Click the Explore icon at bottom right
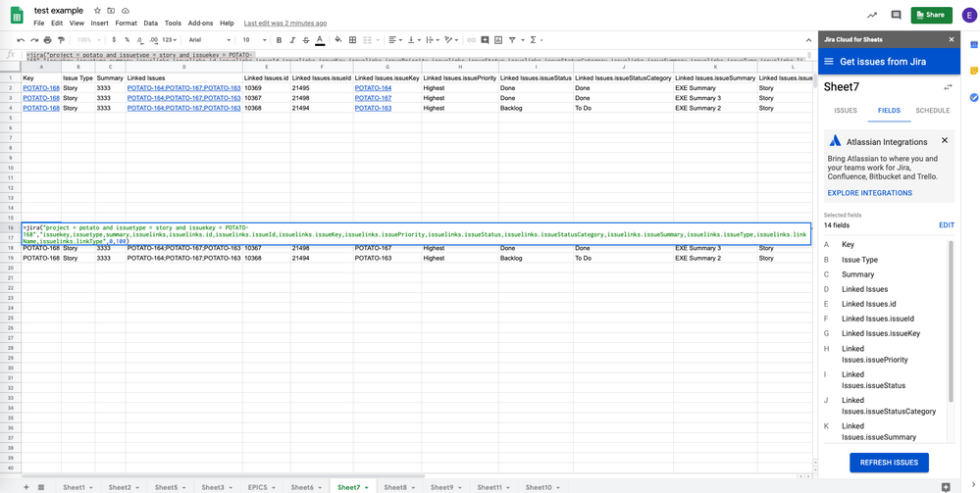This screenshot has height=493, width=980. (x=946, y=487)
